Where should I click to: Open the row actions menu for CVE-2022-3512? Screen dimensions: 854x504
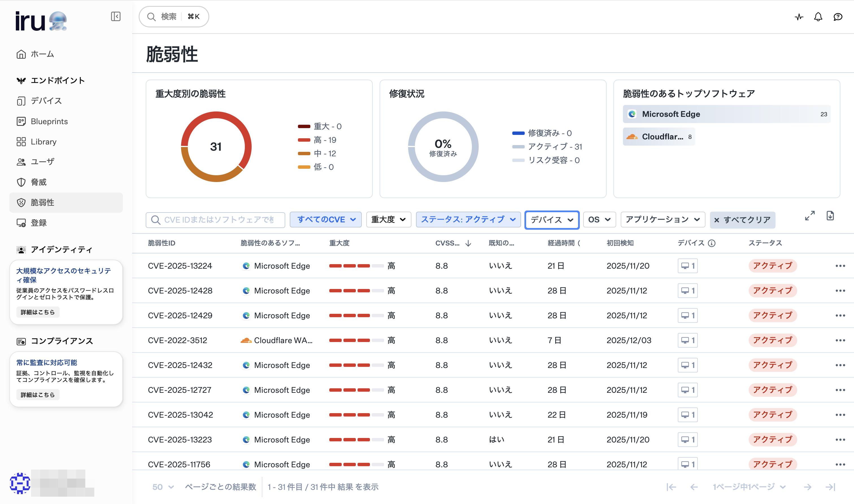coord(841,340)
